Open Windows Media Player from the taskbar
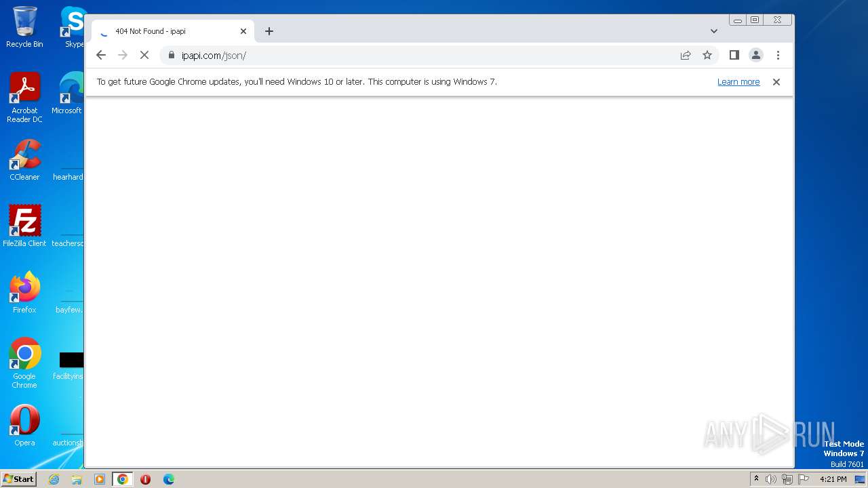This screenshot has width=868, height=488. (100, 479)
